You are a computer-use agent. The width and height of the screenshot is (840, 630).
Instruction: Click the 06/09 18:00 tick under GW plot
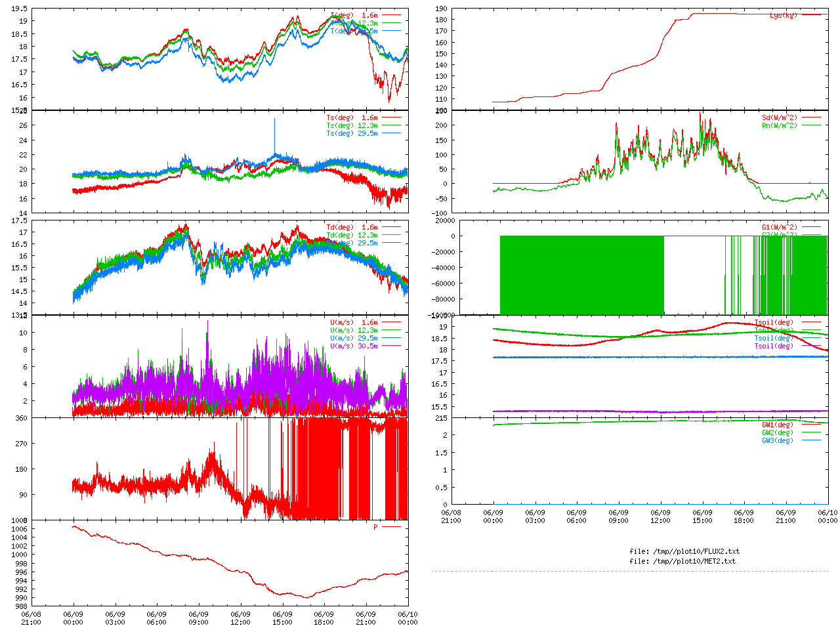[744, 516]
